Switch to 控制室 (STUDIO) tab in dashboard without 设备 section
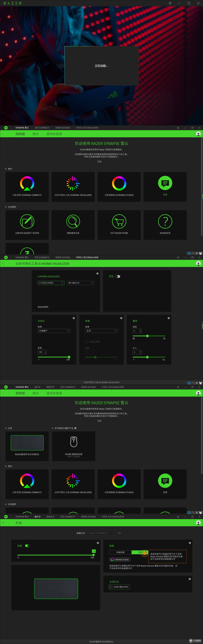The width and height of the screenshot is (203, 644). click(x=63, y=128)
